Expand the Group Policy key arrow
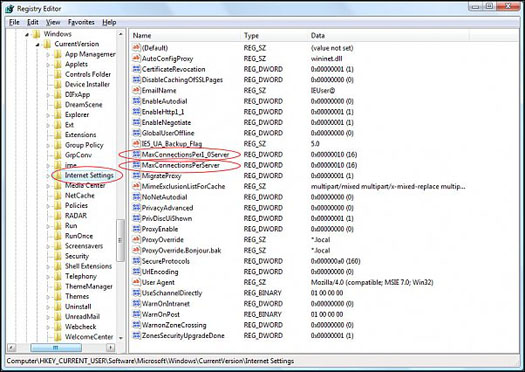525x372 pixels. [x=48, y=145]
